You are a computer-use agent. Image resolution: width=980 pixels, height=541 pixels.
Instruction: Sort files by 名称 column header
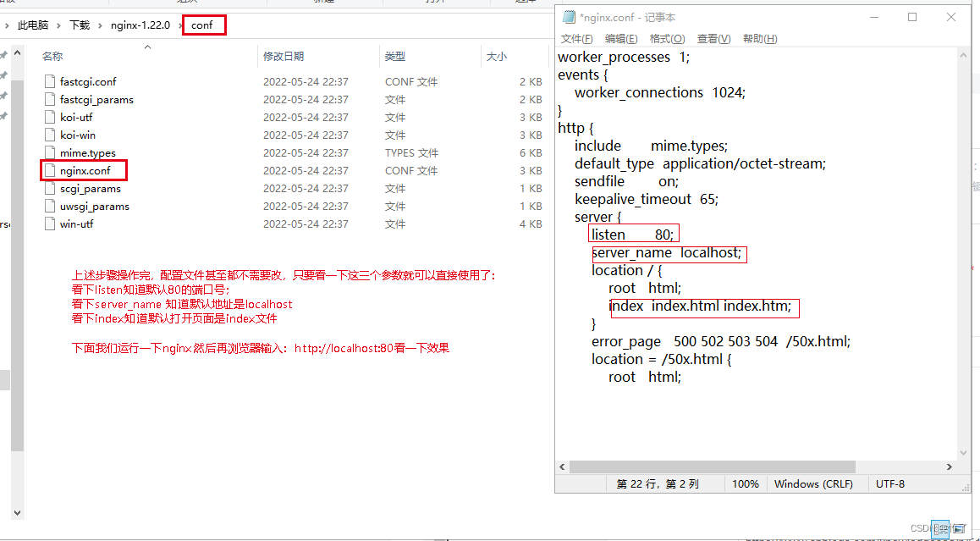point(52,56)
